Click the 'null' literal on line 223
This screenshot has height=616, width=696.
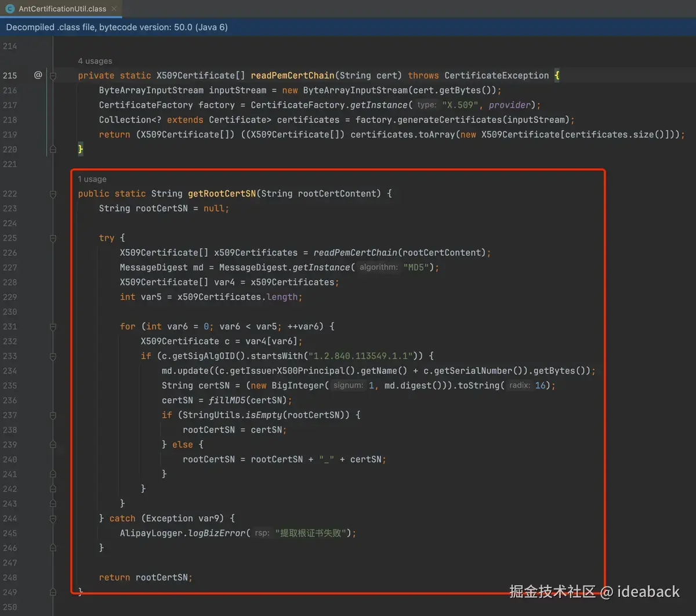214,208
